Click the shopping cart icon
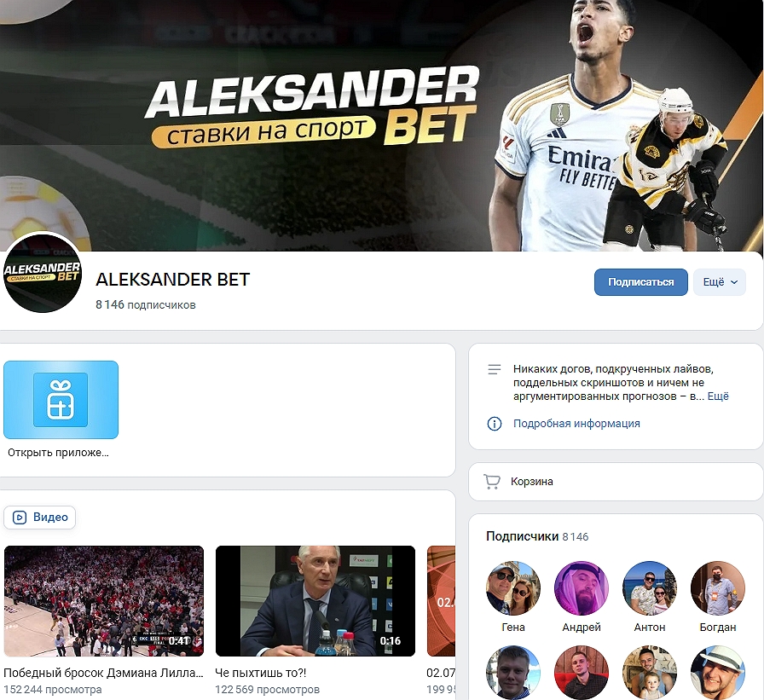The image size is (764, 700). click(x=492, y=481)
